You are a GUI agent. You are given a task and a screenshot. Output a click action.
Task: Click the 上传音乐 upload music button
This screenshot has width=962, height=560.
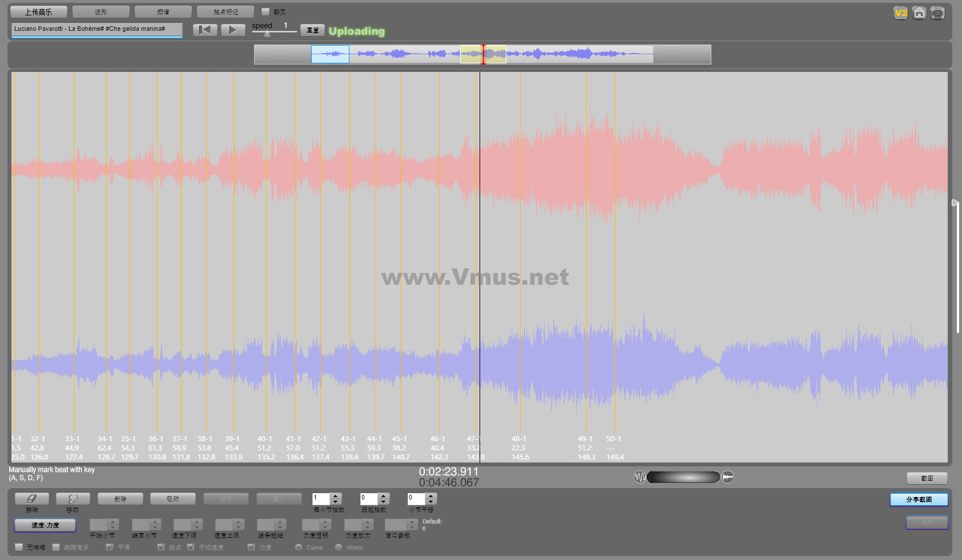click(x=38, y=12)
